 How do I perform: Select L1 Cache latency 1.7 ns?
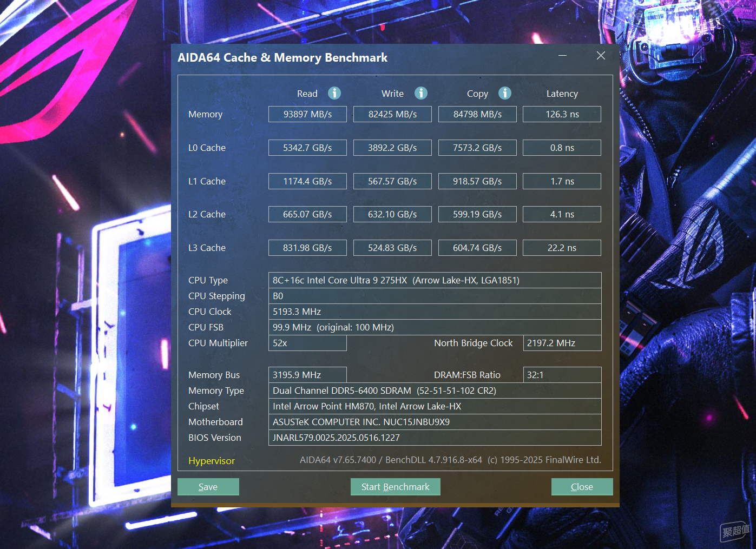562,181
